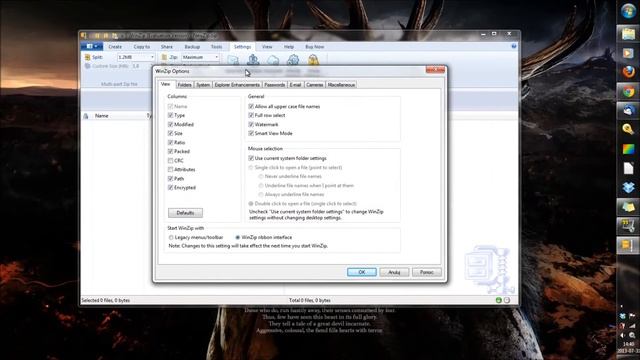This screenshot has width=640, height=360.
Task: Open the Zip compression dropdown showing Maximum
Action: pos(200,57)
